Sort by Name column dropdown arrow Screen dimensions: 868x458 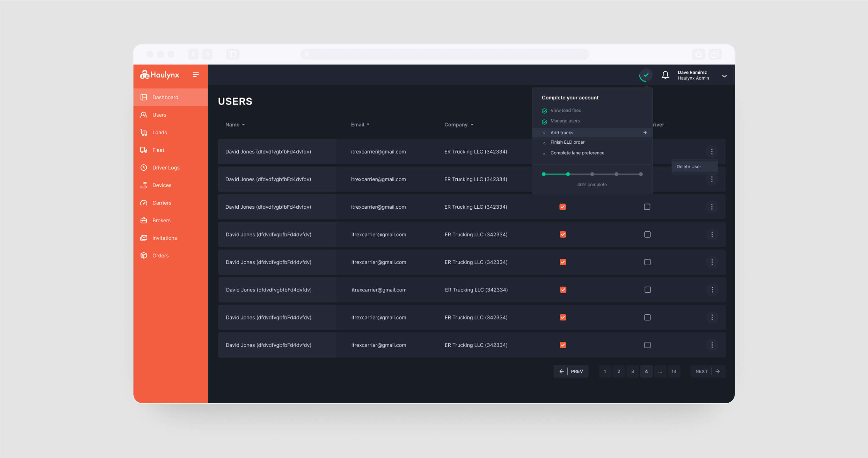[243, 125]
